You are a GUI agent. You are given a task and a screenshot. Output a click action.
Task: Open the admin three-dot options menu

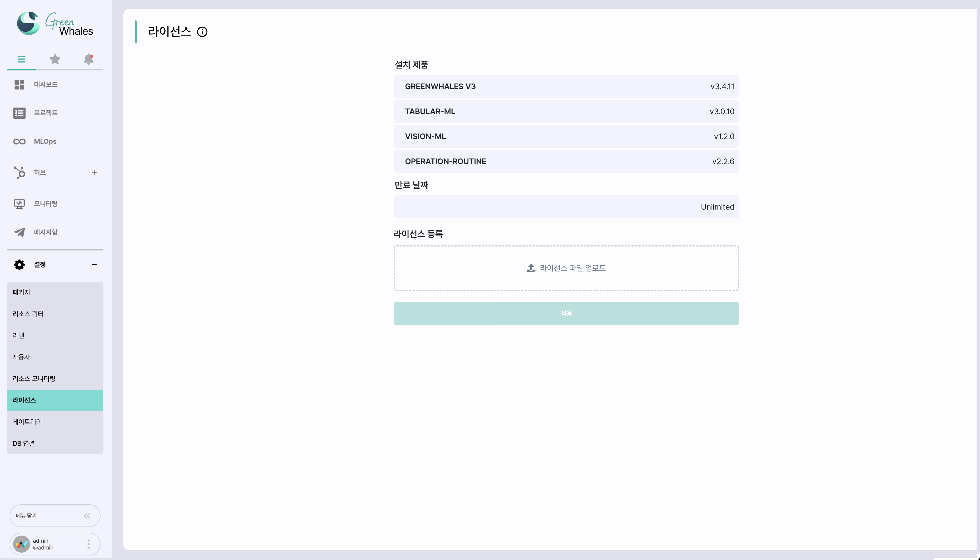88,544
